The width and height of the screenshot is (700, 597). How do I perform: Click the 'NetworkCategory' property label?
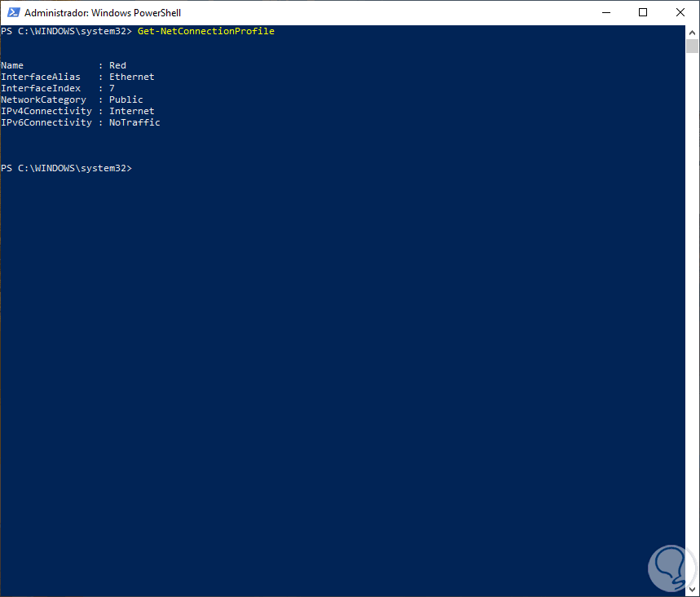(x=43, y=99)
